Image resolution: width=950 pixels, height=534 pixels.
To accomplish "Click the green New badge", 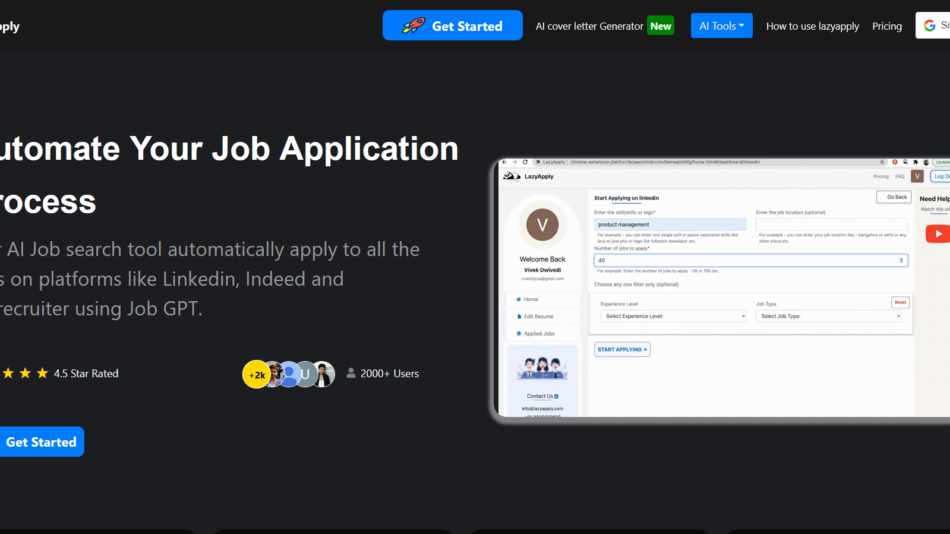I will pos(660,26).
